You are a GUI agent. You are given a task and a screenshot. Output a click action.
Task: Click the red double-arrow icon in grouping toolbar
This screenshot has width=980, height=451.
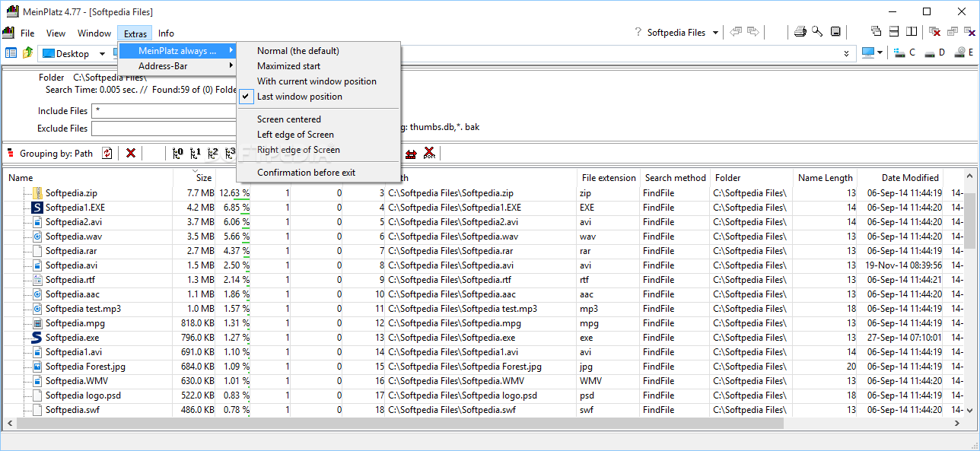coord(411,153)
